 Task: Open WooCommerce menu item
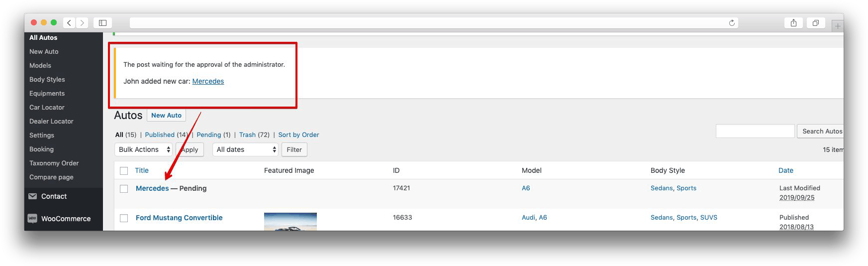[x=66, y=219]
